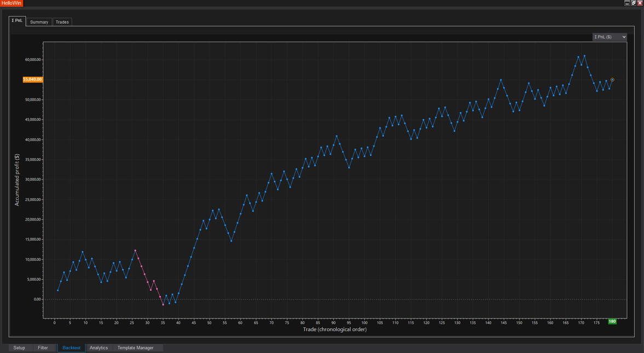Open the Trades tab

(x=62, y=22)
